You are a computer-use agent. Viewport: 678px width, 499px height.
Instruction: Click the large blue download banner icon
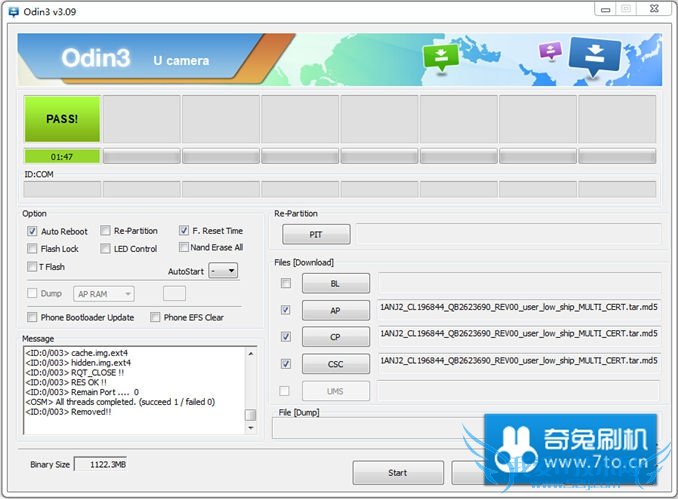pyautogui.click(x=595, y=55)
